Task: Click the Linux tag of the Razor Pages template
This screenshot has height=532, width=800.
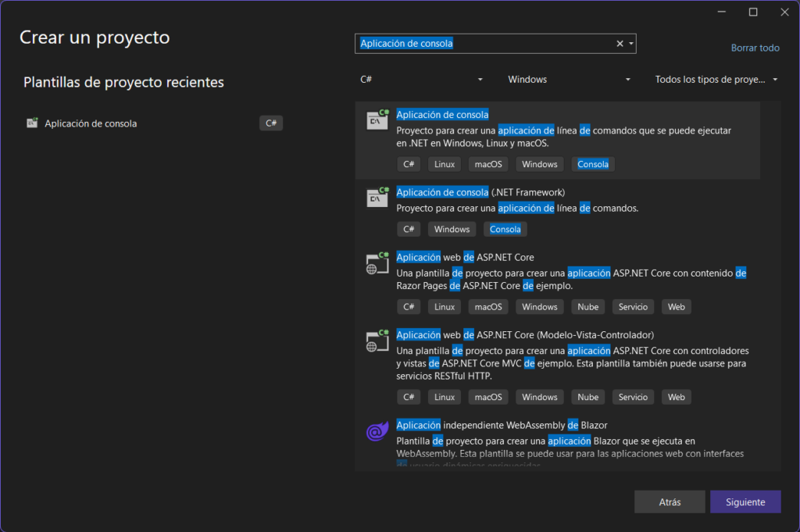Action: pos(445,306)
